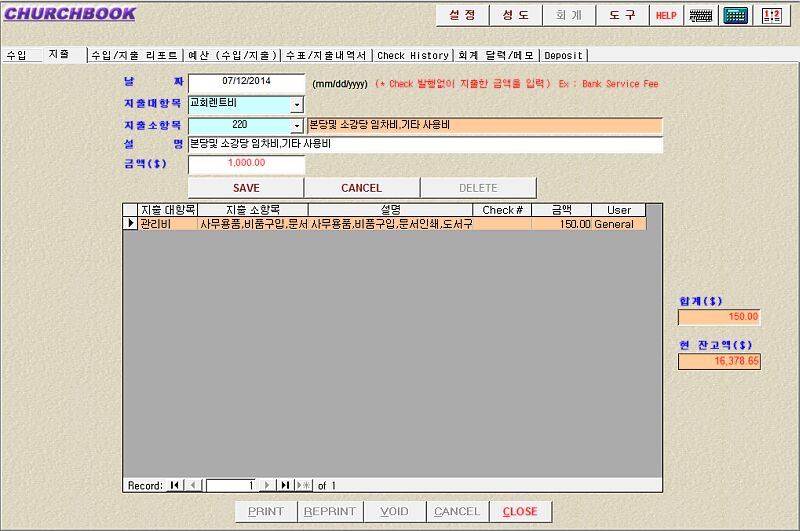Open the 수표/지출내역서 tab

coord(326,55)
